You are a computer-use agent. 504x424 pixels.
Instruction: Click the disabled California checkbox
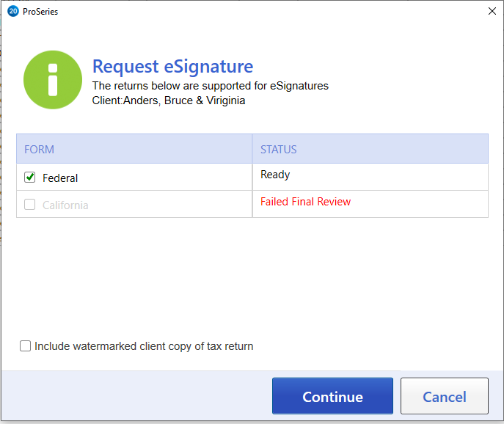point(30,205)
